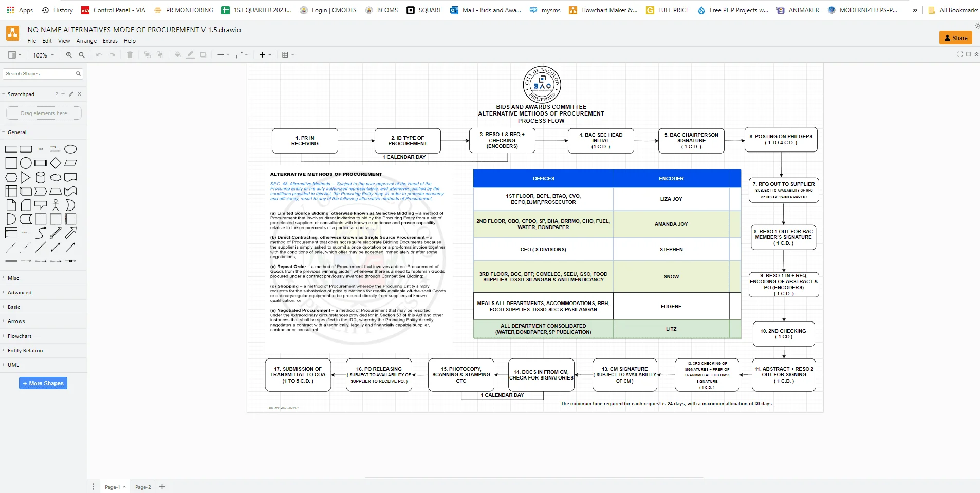Viewport: 980px width, 493px height.
Task: Open the 100% zoom level dropdown
Action: pos(44,55)
